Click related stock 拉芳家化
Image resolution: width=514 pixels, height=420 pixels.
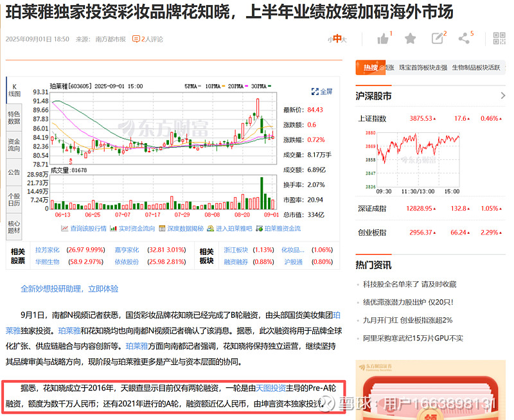pyautogui.click(x=48, y=250)
